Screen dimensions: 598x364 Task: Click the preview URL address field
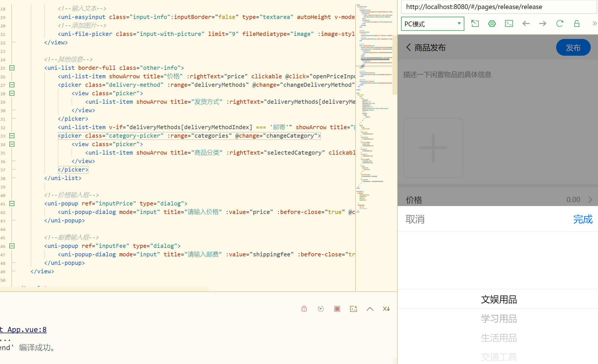click(x=499, y=7)
